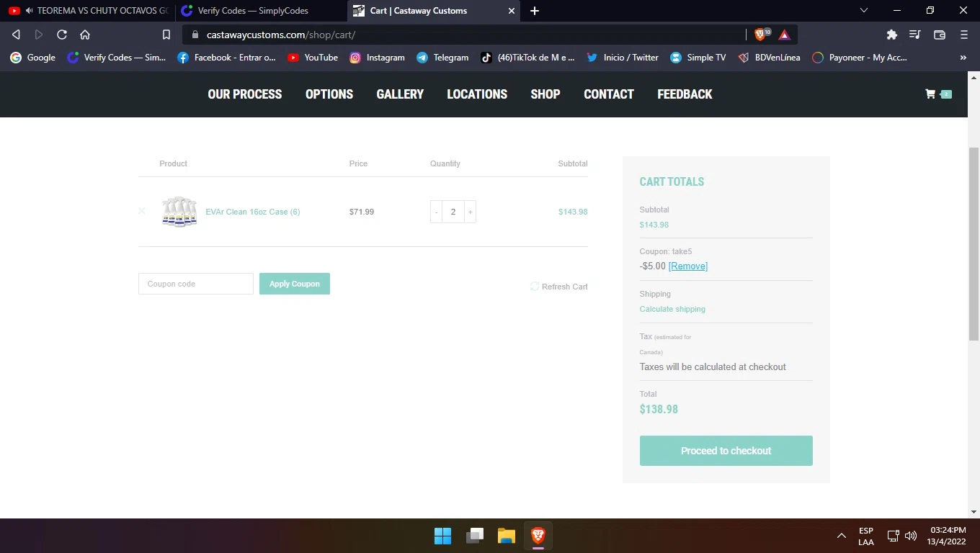
Task: Open the Inicio / Twitter bookmark
Action: 623,58
